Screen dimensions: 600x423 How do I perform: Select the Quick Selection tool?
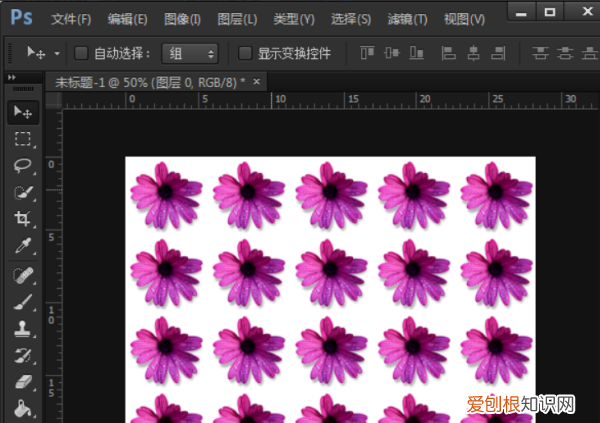[23, 193]
